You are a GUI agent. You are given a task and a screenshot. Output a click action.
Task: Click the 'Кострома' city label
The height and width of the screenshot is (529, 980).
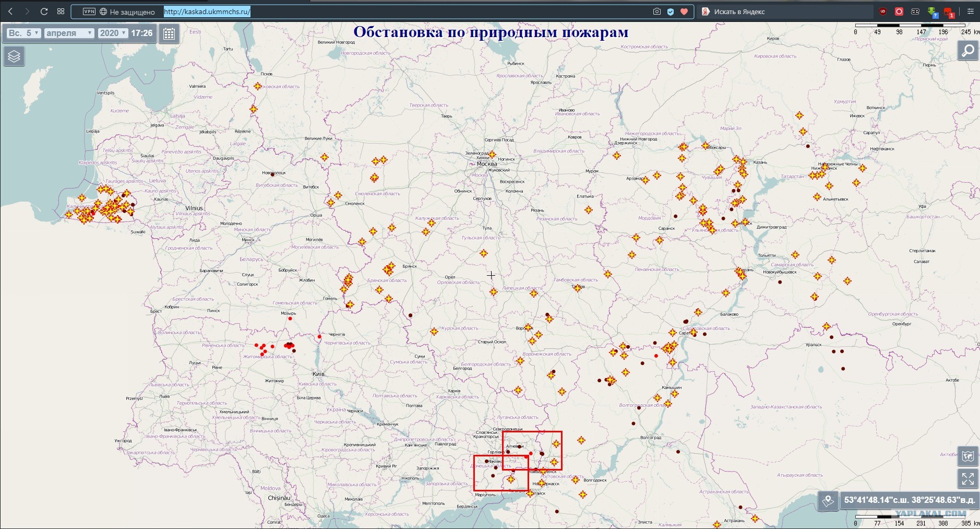coord(566,76)
